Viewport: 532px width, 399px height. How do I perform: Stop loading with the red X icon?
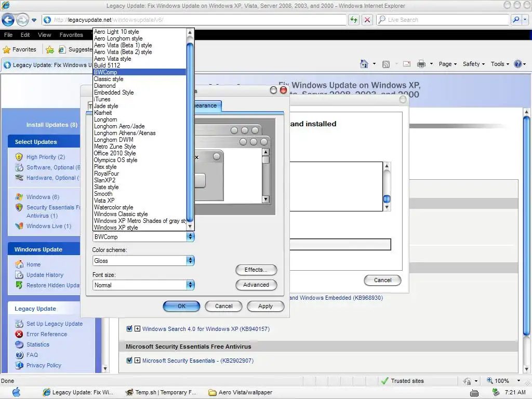tap(367, 20)
